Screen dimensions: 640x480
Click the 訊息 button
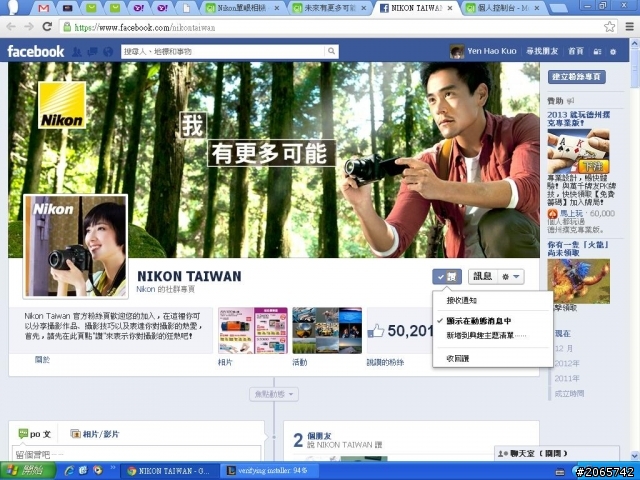pos(482,277)
